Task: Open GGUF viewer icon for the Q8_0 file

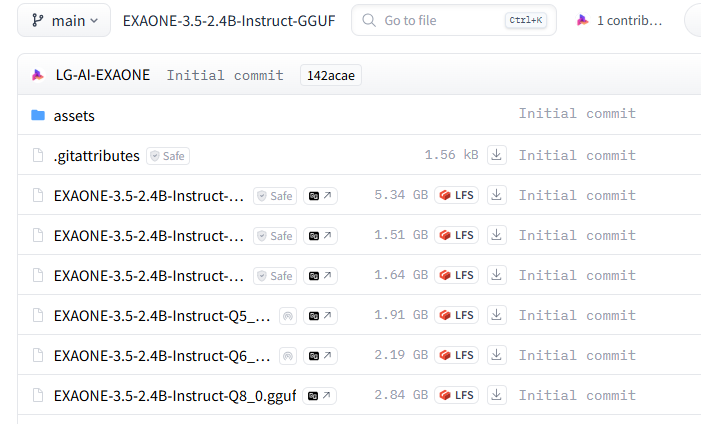Action: click(x=319, y=396)
